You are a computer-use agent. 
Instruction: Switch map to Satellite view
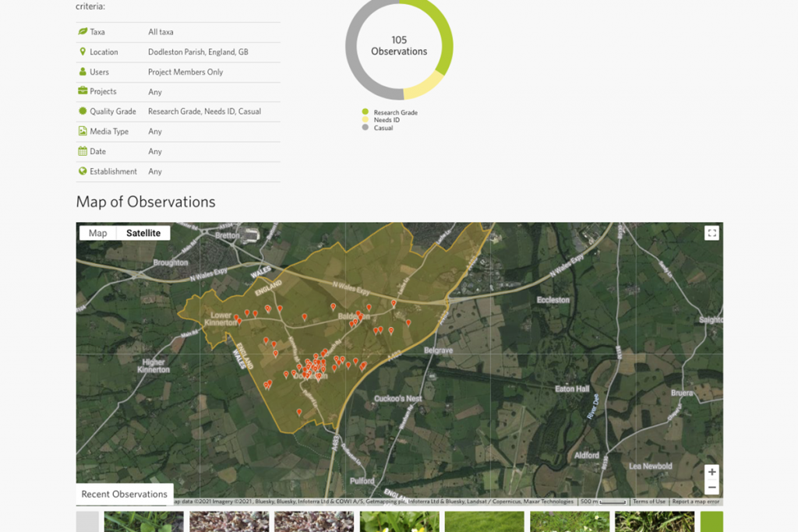pyautogui.click(x=143, y=233)
